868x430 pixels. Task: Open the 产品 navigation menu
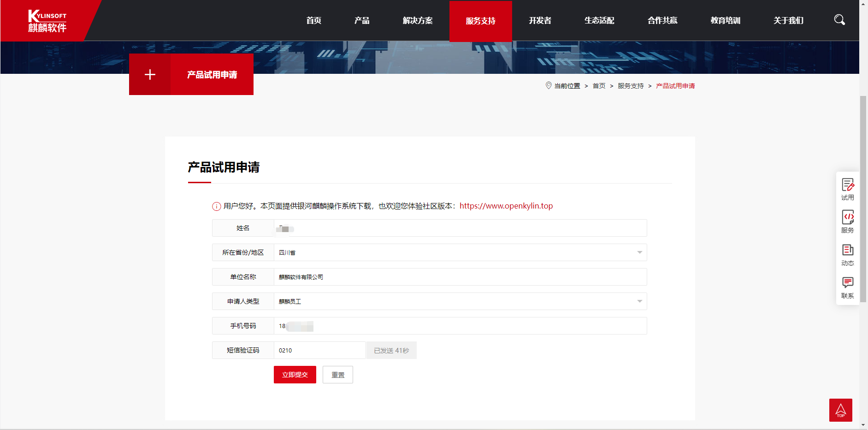tap(361, 20)
